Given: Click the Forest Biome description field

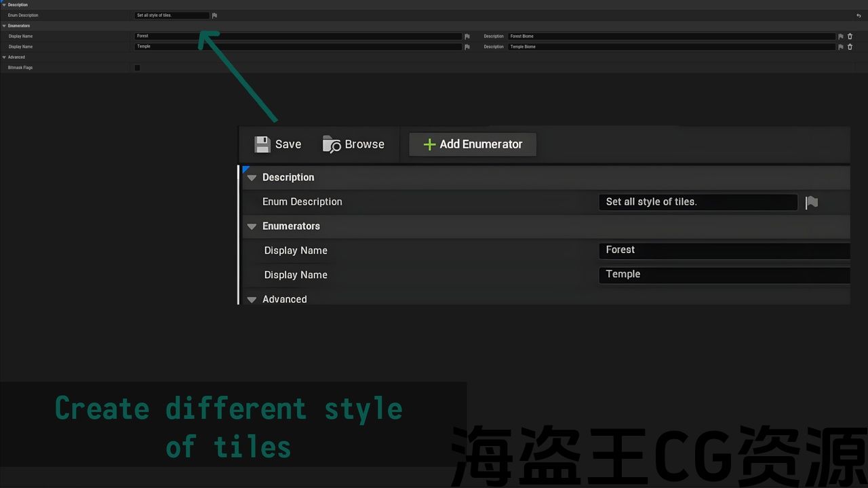Looking at the screenshot, I should click(671, 37).
